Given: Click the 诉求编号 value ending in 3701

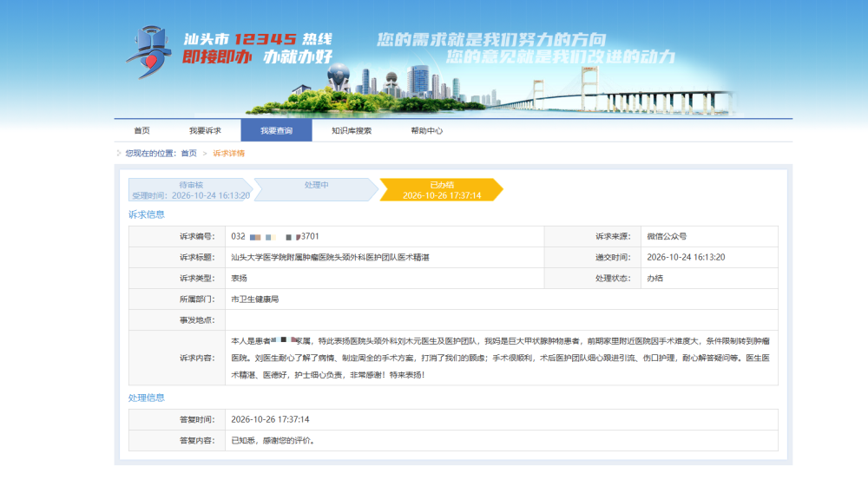Looking at the screenshot, I should tap(275, 236).
